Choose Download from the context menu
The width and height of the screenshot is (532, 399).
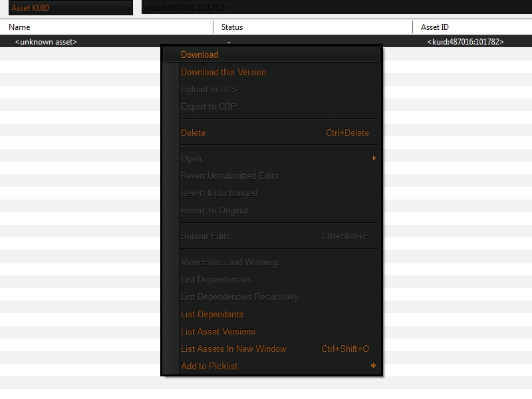coord(199,55)
